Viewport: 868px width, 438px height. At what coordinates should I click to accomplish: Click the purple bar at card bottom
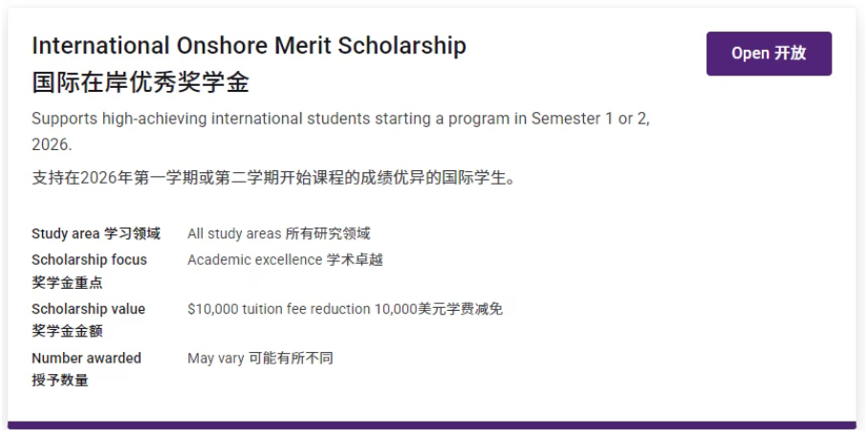[432, 426]
